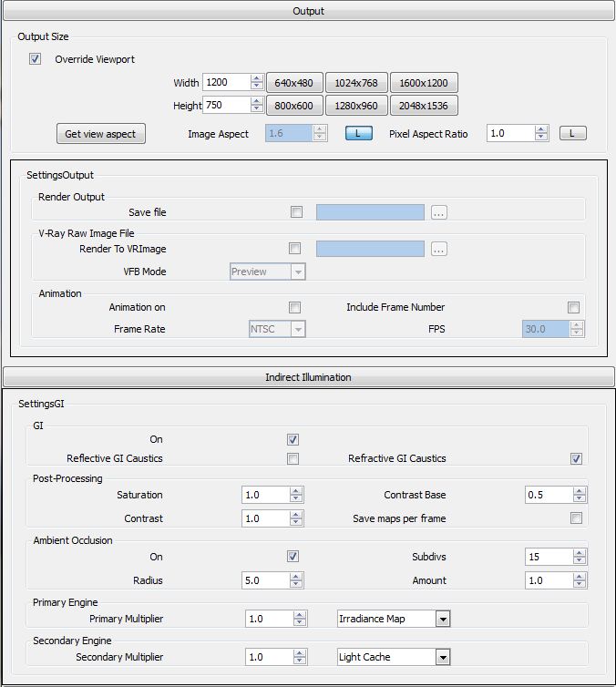Adjust Contrast Base spinner arrows
The image size is (616, 687).
(x=580, y=495)
